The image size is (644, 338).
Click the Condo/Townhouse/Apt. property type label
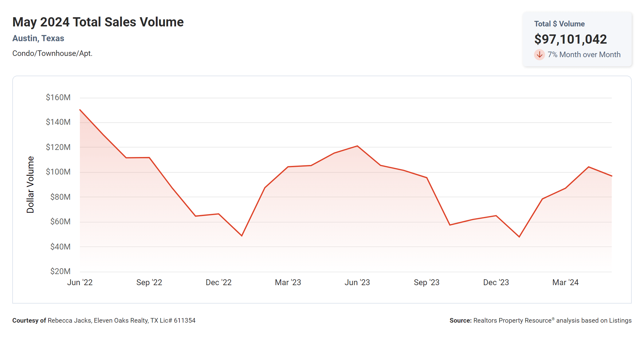pos(52,53)
